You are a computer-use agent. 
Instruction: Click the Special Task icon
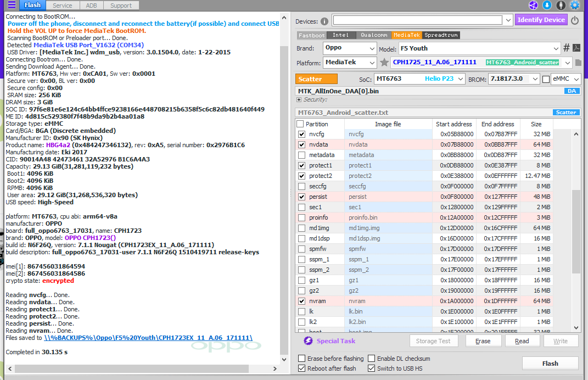(308, 340)
